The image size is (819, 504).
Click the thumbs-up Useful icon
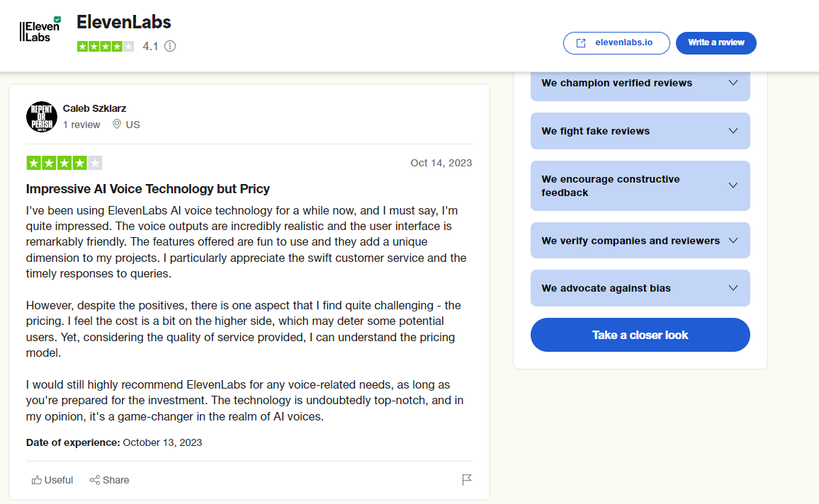(37, 480)
